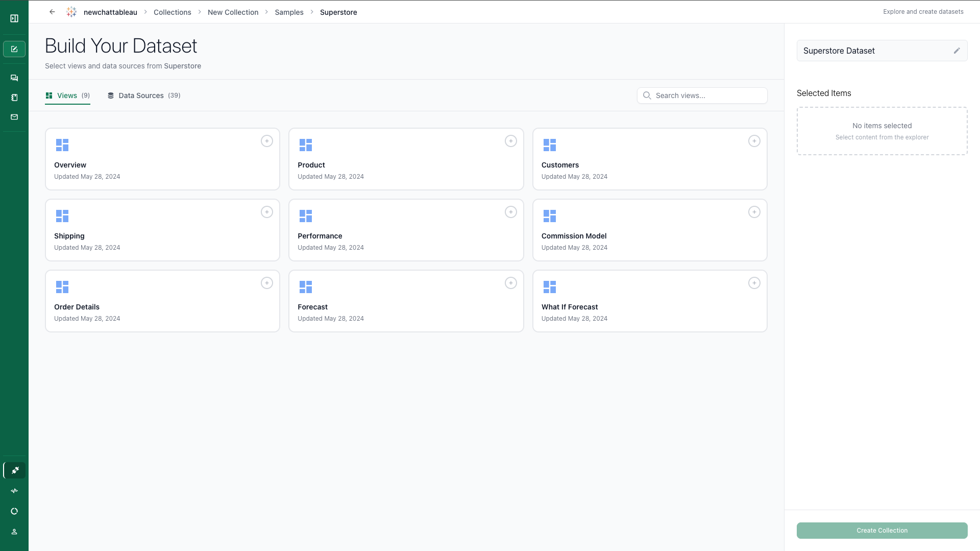Viewport: 980px width, 551px height.
Task: Switch to the Data Sources tab
Action: point(143,95)
